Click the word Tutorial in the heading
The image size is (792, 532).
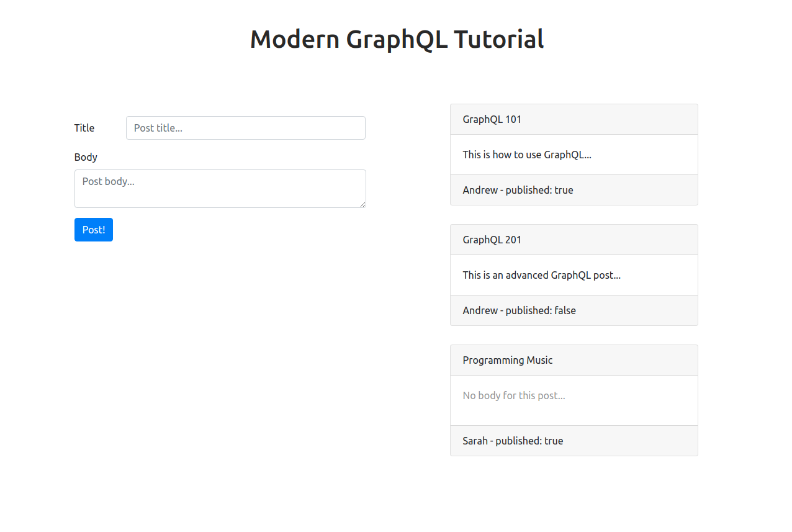click(499, 39)
